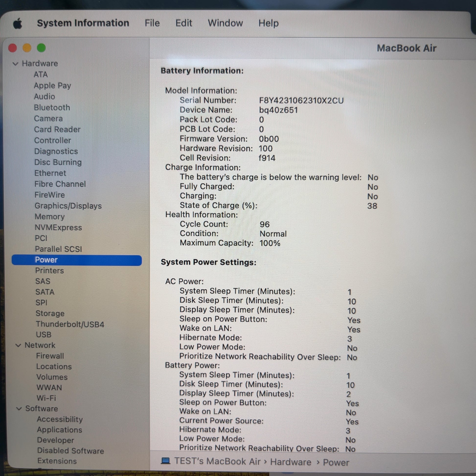The height and width of the screenshot is (476, 476).
Task: Select SAS in the sidebar
Action: point(43,281)
